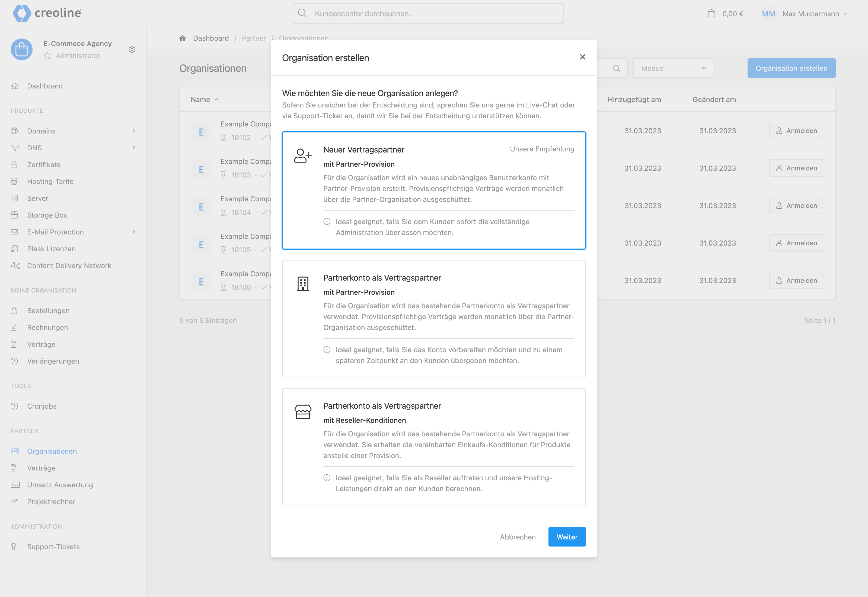
Task: Click the DNS wifi icon
Action: point(15,148)
